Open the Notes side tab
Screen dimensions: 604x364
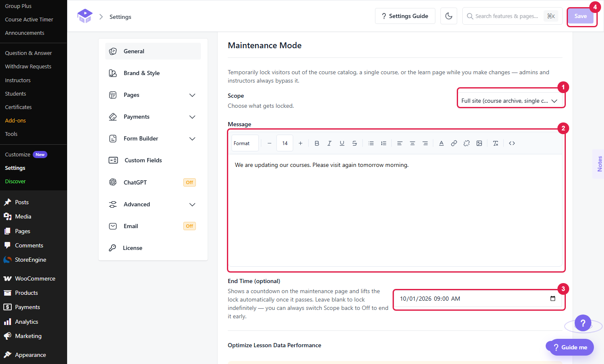tap(599, 164)
